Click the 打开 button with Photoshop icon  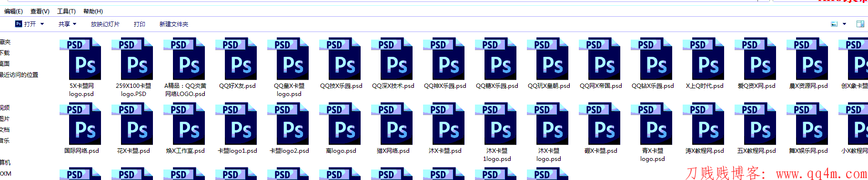tap(26, 24)
